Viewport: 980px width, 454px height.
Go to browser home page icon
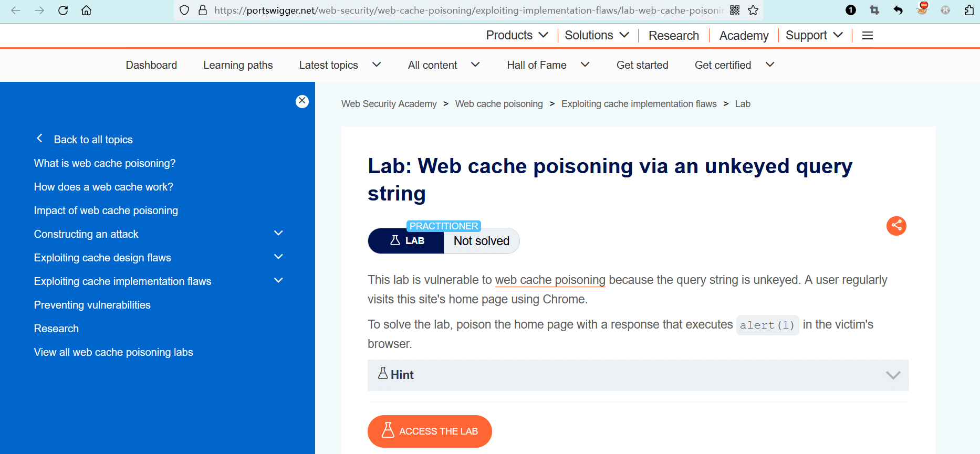[86, 10]
